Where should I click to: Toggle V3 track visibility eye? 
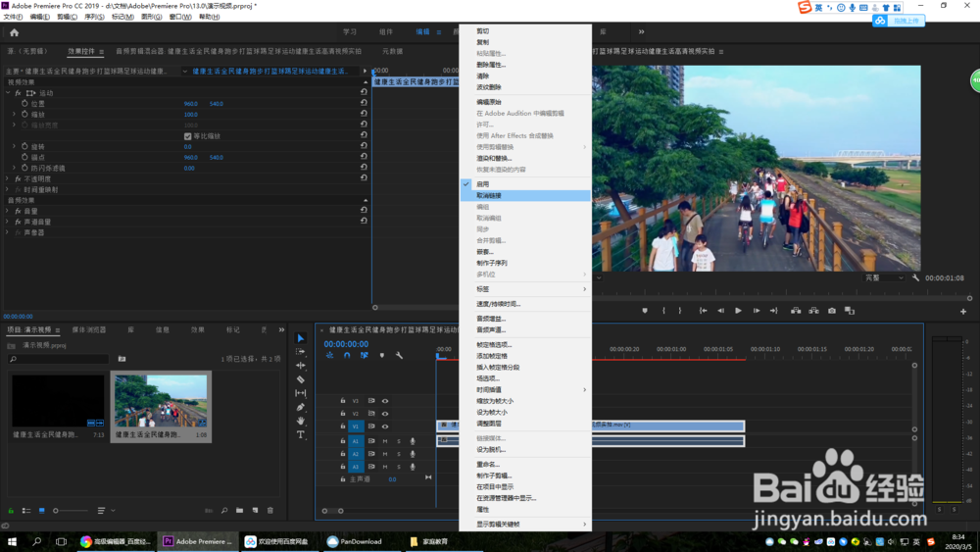[x=385, y=401]
